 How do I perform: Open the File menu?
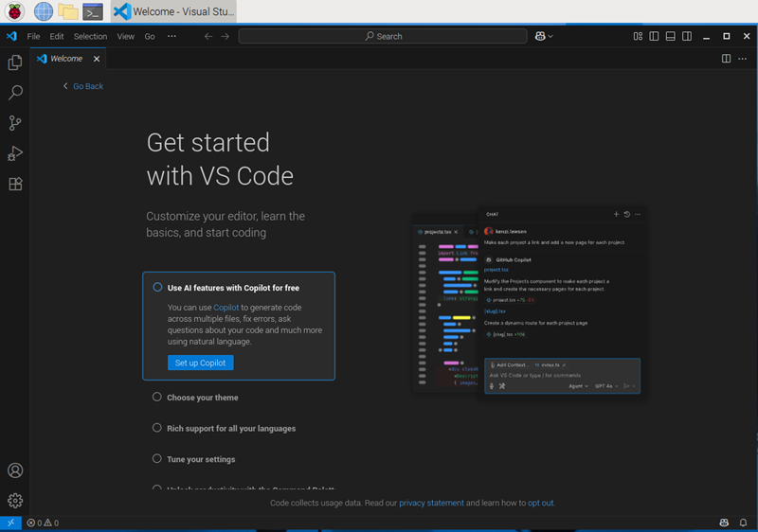coord(33,36)
